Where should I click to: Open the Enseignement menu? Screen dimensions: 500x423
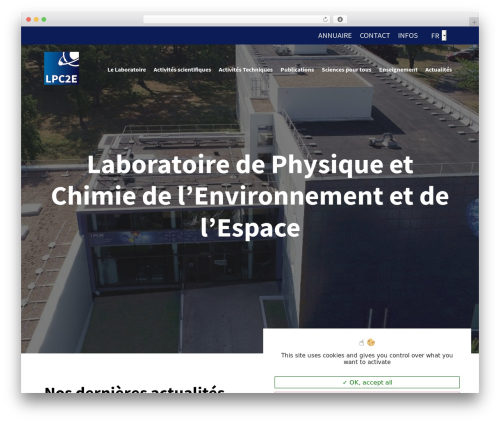398,70
